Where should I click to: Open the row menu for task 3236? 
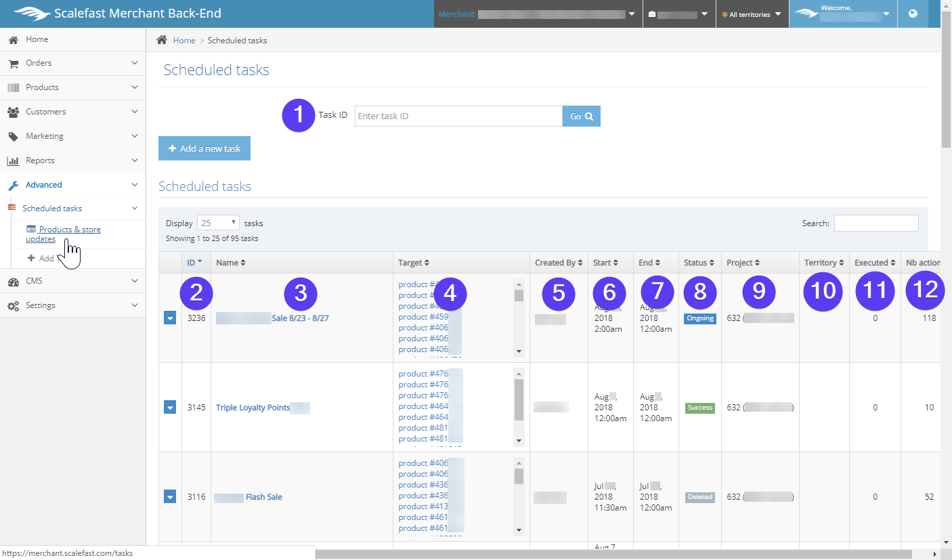tap(170, 318)
